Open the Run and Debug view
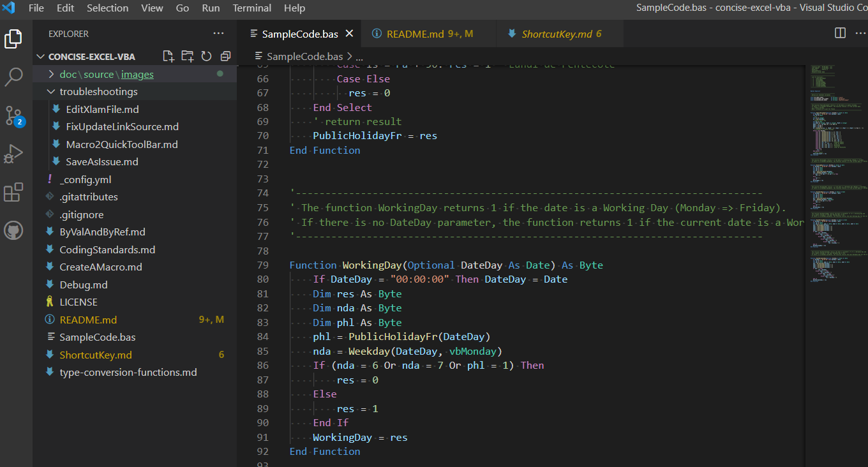 coord(14,154)
